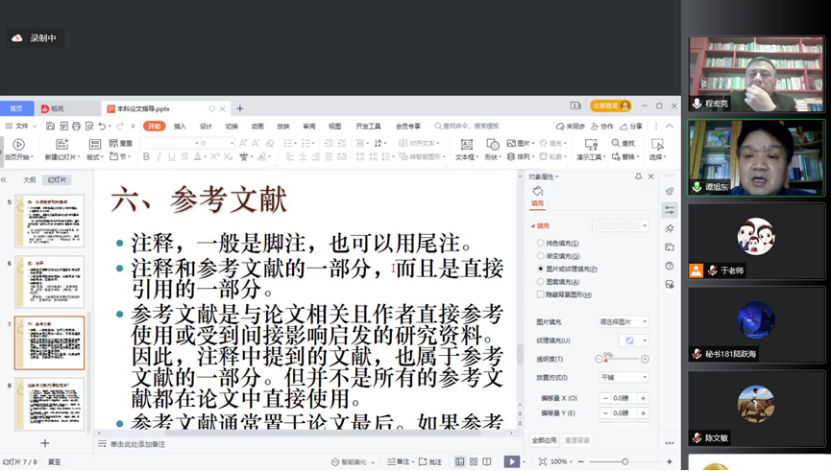This screenshot has width=831, height=471.
Task: Switch to the 大纲 outline tab
Action: point(29,180)
